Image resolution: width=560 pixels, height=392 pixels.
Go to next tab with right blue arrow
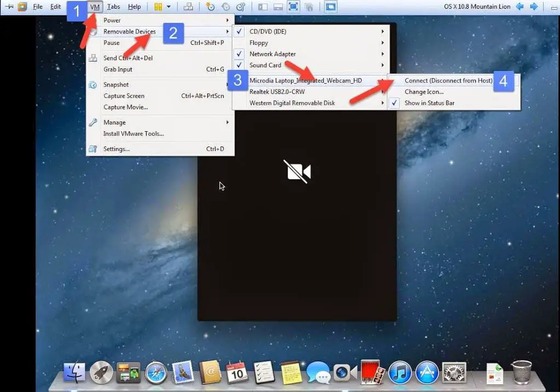click(534, 7)
